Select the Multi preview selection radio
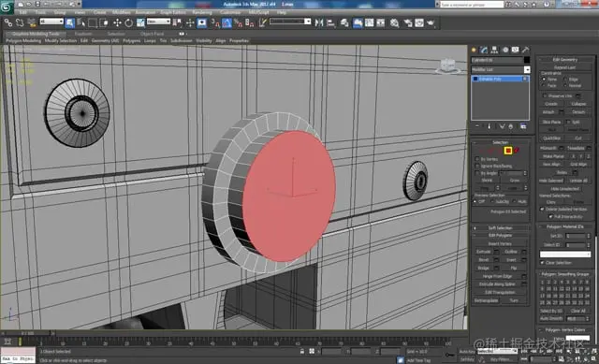599x364 pixels. [x=515, y=201]
